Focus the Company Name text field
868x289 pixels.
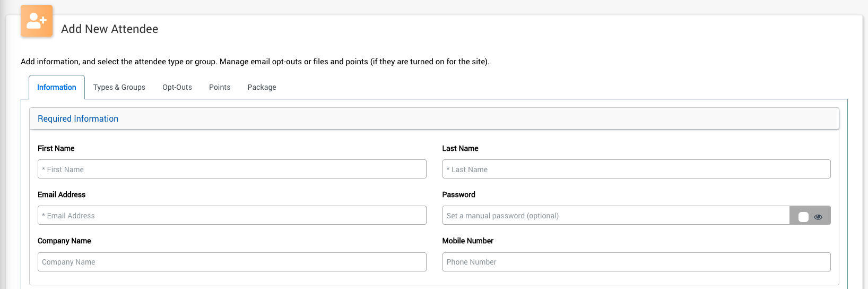pyautogui.click(x=232, y=262)
